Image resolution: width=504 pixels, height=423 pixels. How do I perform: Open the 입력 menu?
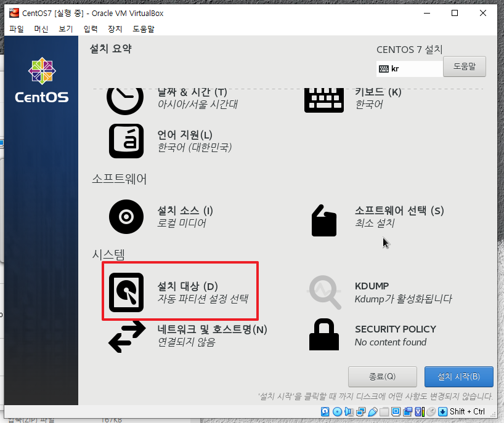pos(91,29)
